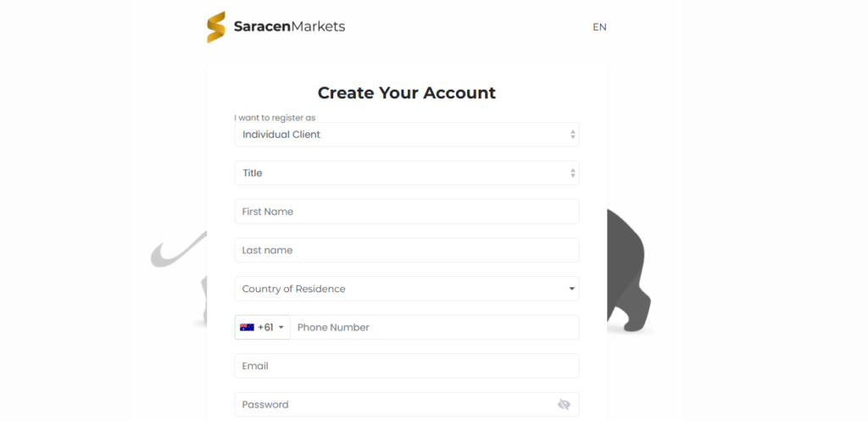Viewport: 868px width, 421px height.
Task: Click into the Phone Number field
Action: tap(435, 328)
